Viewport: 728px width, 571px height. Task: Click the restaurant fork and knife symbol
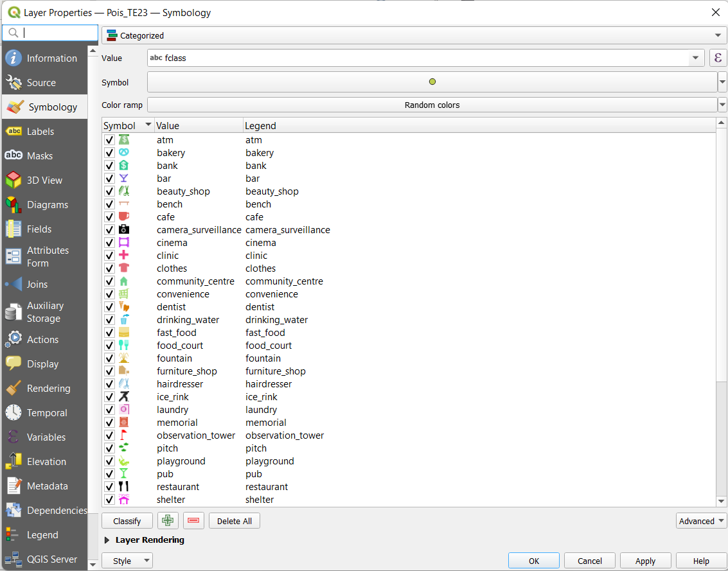(124, 487)
